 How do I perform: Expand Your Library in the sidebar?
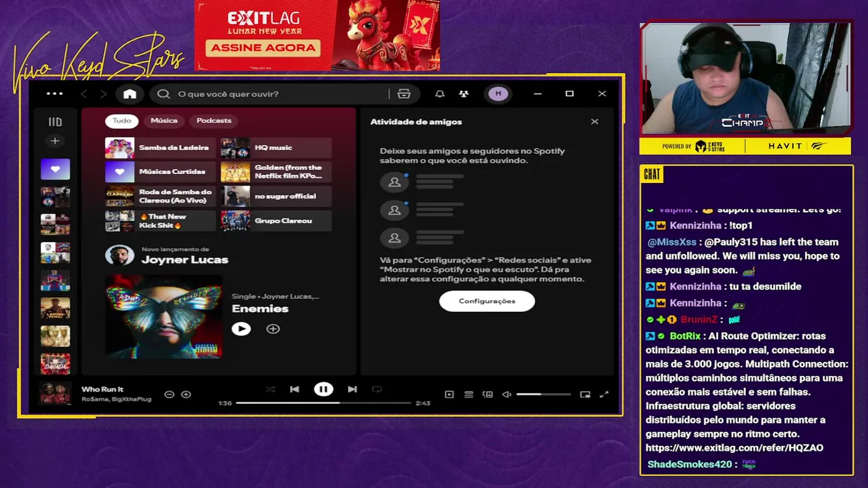point(55,122)
